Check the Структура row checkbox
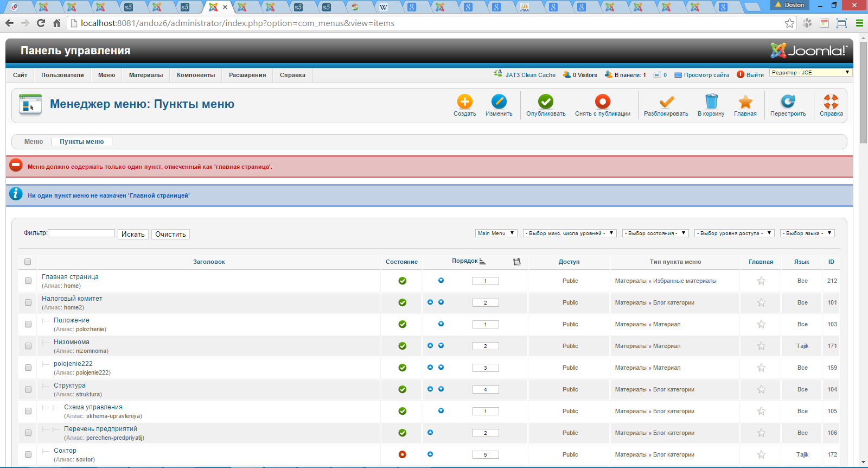868x468 pixels. click(28, 389)
